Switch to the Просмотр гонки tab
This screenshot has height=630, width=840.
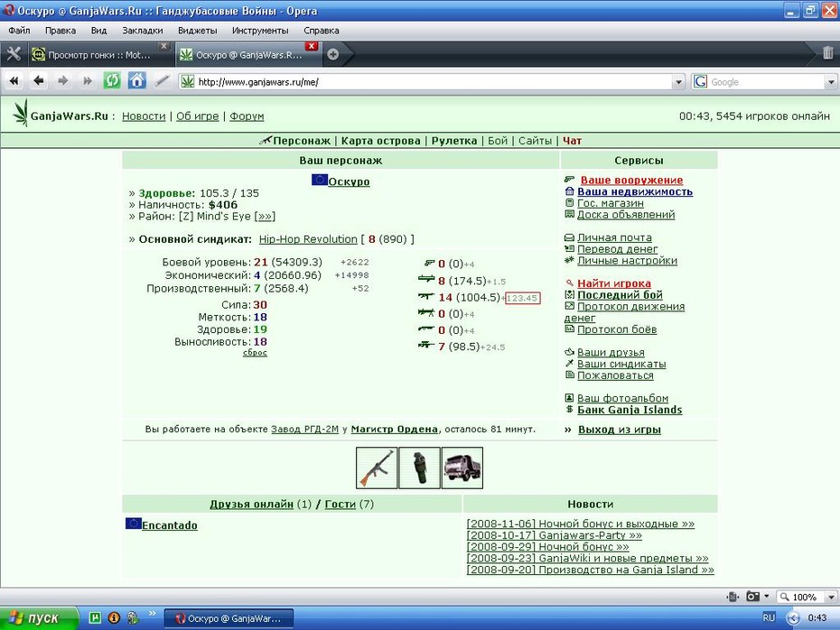99,54
